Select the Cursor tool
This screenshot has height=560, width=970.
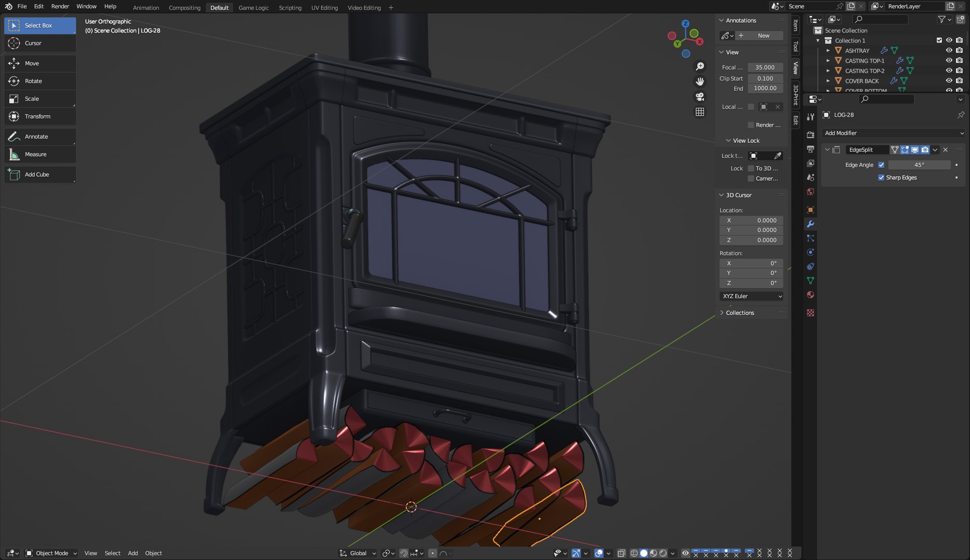(40, 44)
